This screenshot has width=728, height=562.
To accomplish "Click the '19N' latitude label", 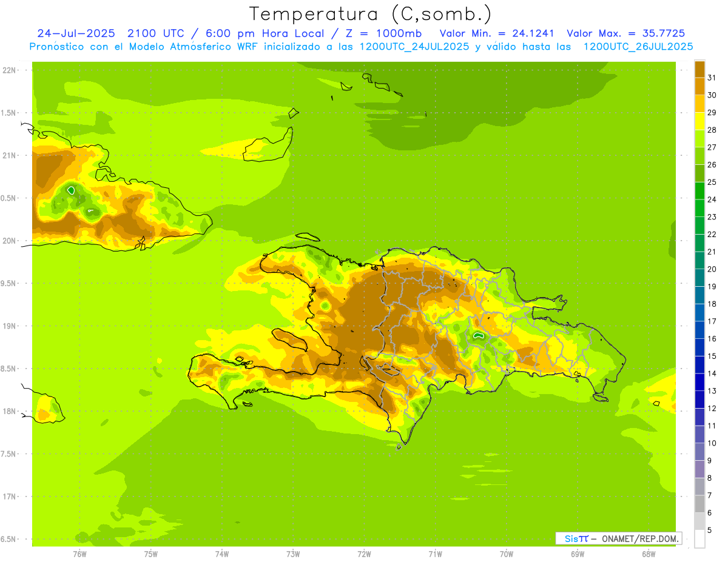I will (x=9, y=326).
